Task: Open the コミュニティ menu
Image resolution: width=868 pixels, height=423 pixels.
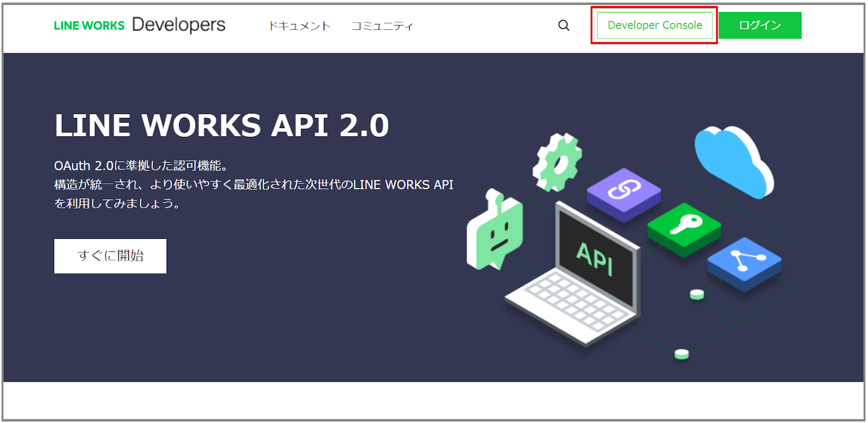Action: tap(382, 26)
